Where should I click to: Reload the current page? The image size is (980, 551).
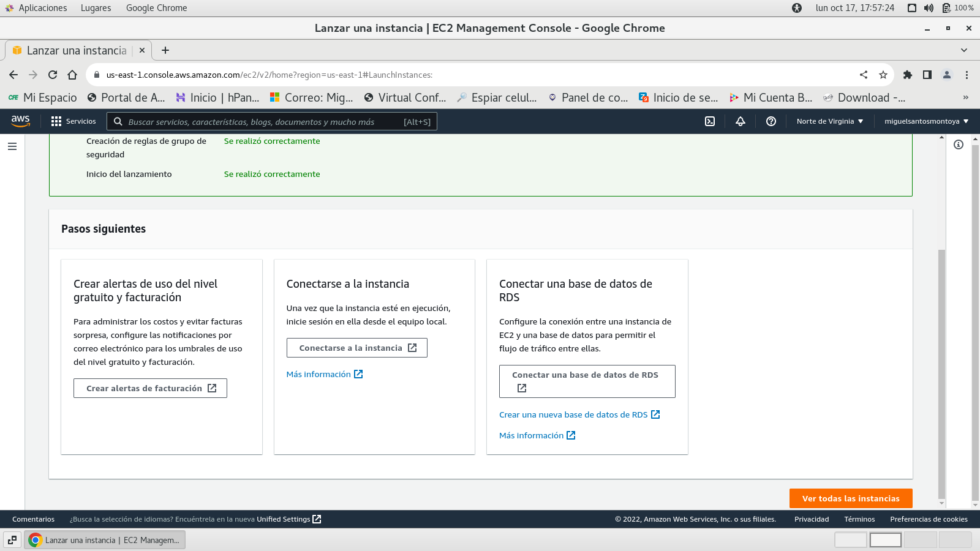(53, 75)
